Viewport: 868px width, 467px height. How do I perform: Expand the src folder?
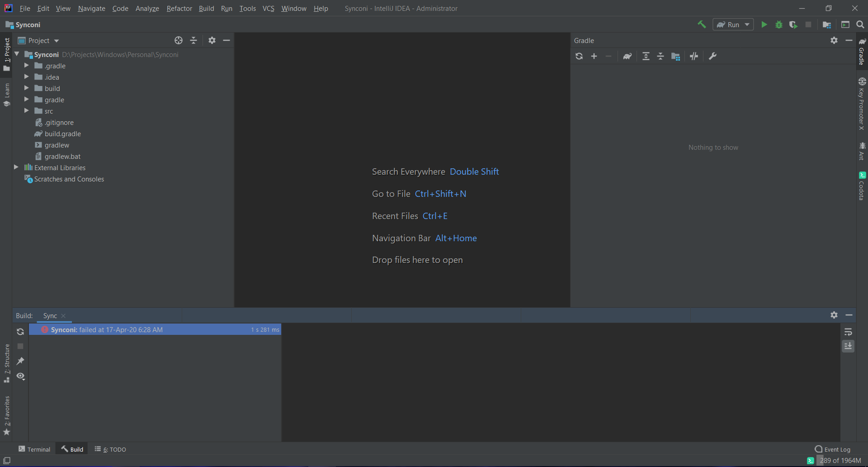pyautogui.click(x=27, y=111)
